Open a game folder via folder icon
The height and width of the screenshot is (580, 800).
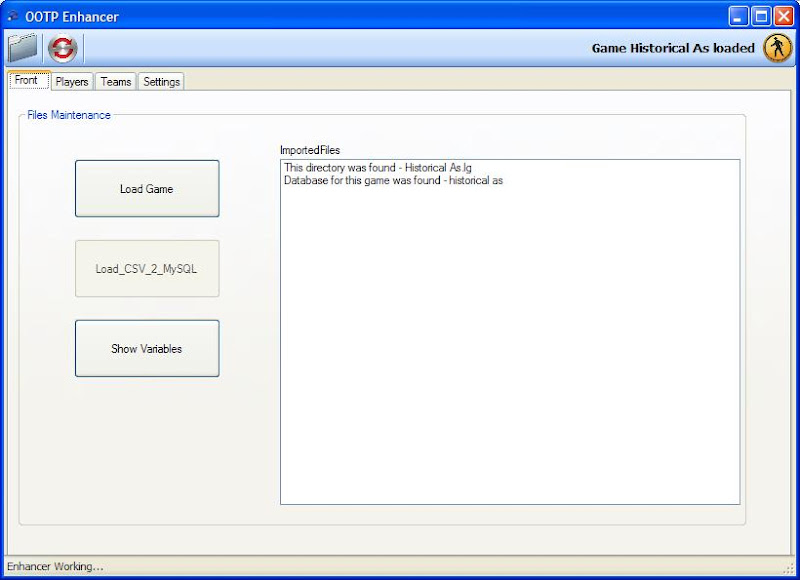tap(23, 46)
